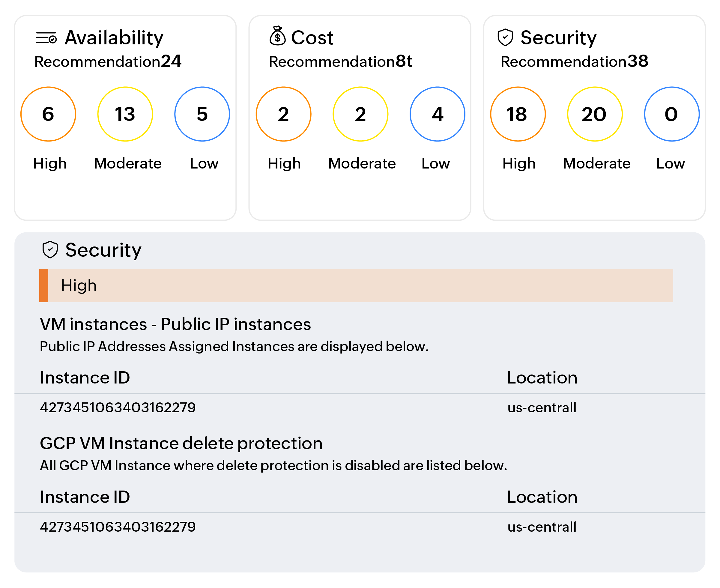Image resolution: width=720 pixels, height=588 pixels.
Task: Click Public IP Addresses Assigned description text
Action: pos(235,347)
